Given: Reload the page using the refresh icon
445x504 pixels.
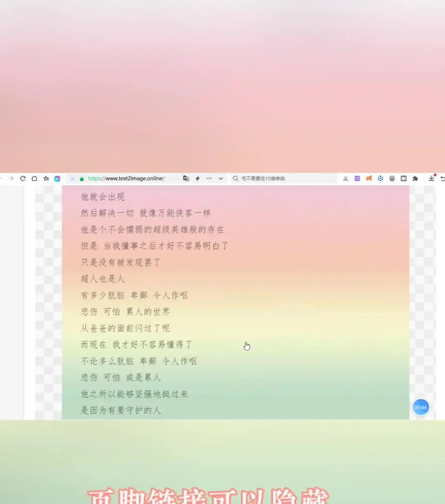Looking at the screenshot, I should tap(22, 178).
